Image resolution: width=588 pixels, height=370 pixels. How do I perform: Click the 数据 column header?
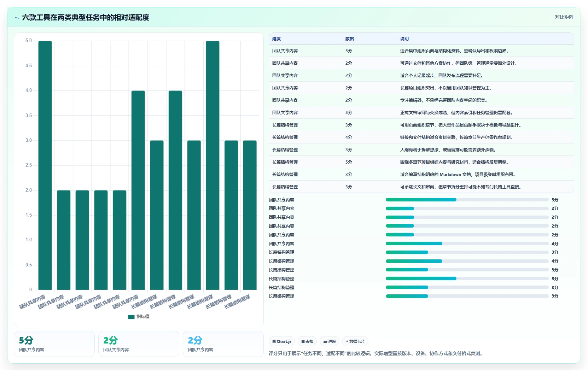click(350, 39)
